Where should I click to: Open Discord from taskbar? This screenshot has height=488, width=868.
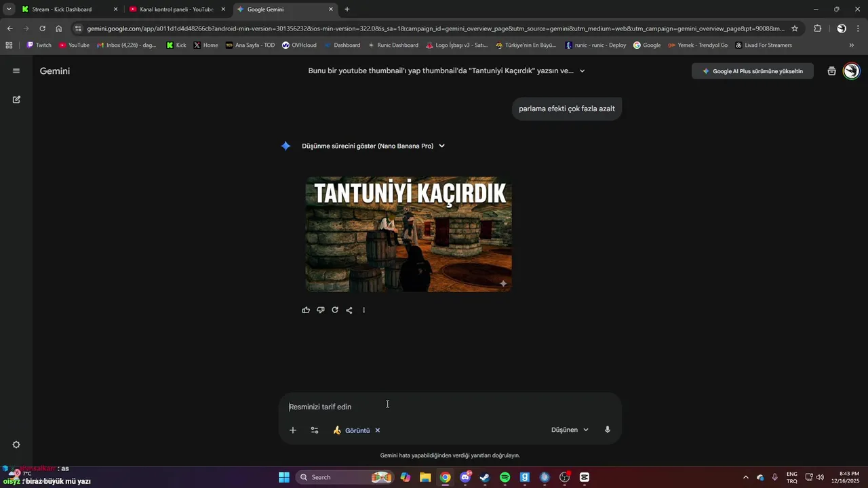point(465,477)
